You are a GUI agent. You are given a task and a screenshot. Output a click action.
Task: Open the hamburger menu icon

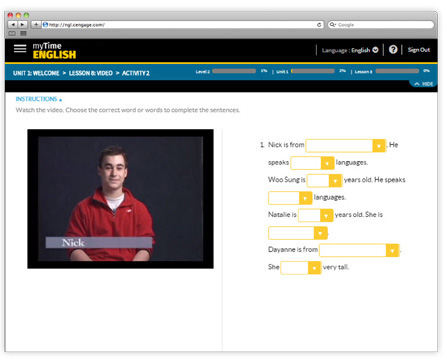20,49
